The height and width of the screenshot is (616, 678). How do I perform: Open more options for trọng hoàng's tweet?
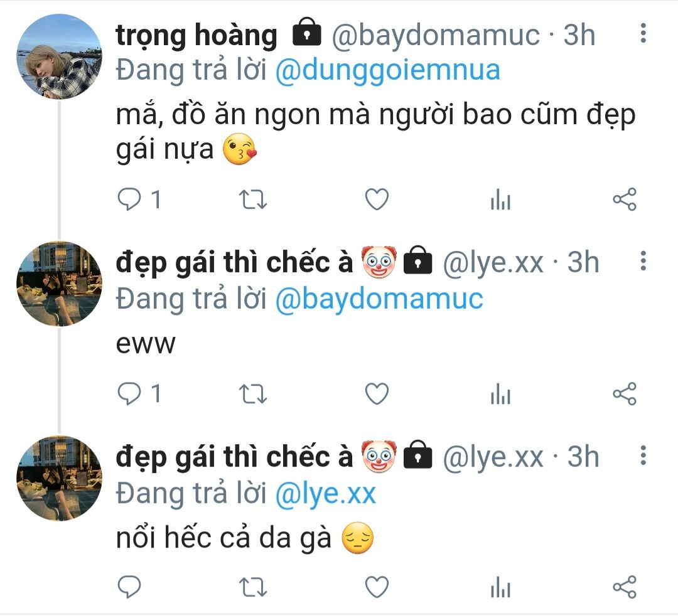[643, 33]
